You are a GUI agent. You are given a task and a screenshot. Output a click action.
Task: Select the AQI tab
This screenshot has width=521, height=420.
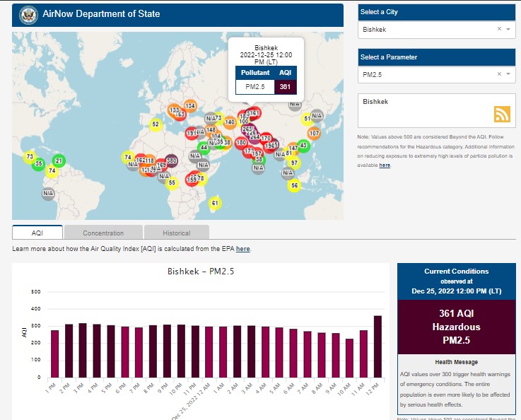click(x=37, y=233)
